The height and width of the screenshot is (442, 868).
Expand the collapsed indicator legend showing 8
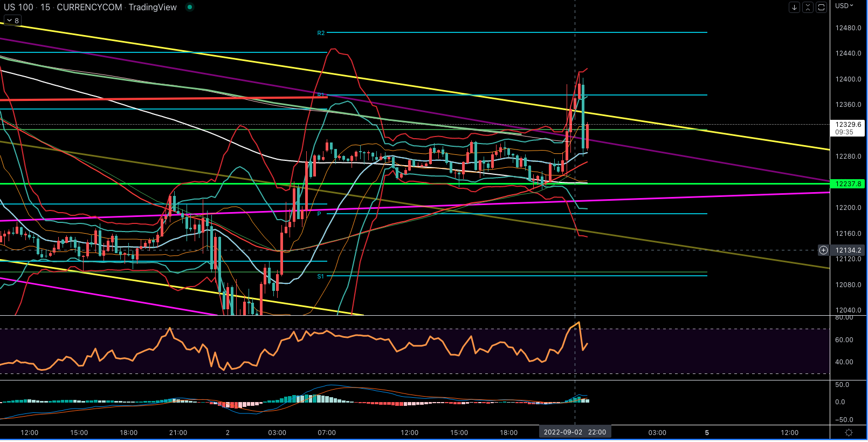point(12,21)
